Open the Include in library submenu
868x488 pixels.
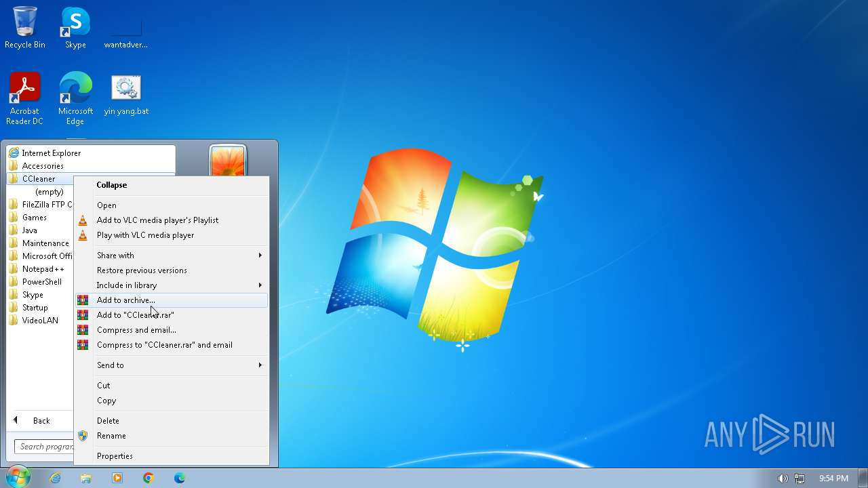point(172,285)
